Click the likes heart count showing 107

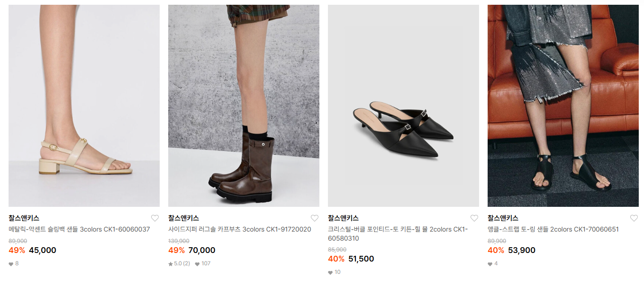[x=202, y=263]
